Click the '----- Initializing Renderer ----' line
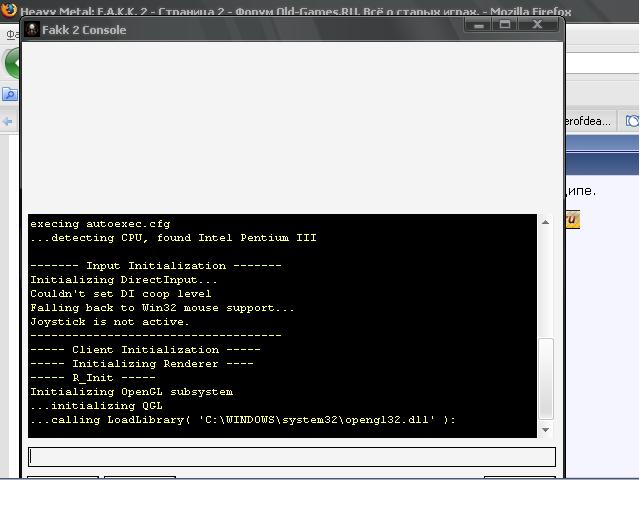 [142, 363]
